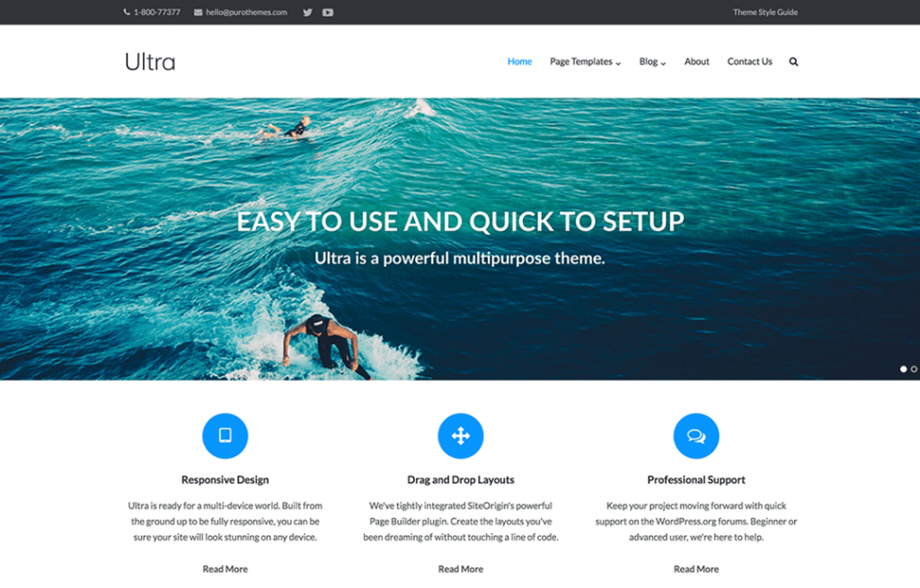Click the phone icon beside 1-800-77377

point(127,13)
